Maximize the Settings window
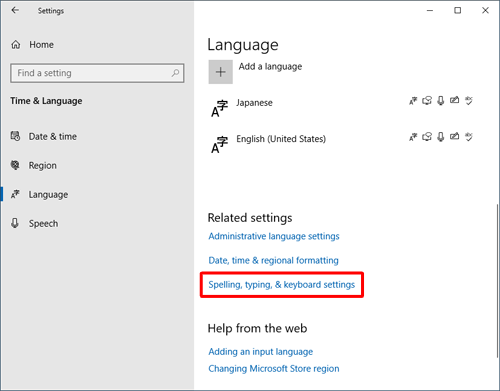The width and height of the screenshot is (500, 391). pos(458,10)
